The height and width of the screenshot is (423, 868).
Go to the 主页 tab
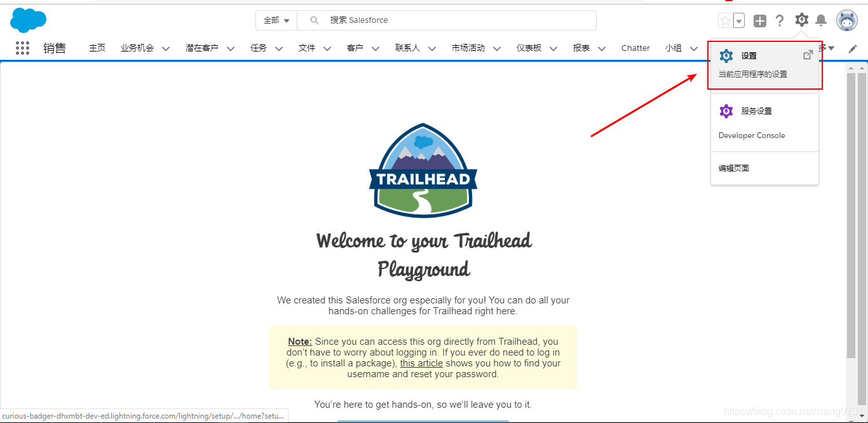pyautogui.click(x=97, y=48)
